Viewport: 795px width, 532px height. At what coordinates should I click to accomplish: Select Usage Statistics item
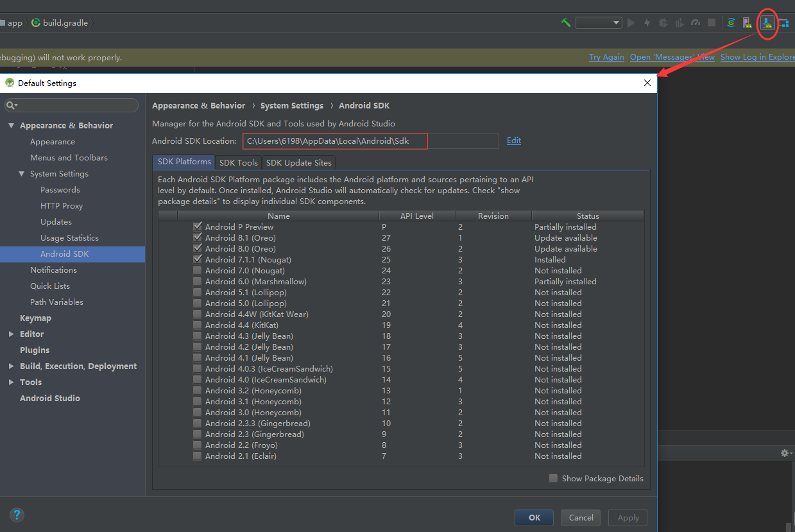(69, 238)
